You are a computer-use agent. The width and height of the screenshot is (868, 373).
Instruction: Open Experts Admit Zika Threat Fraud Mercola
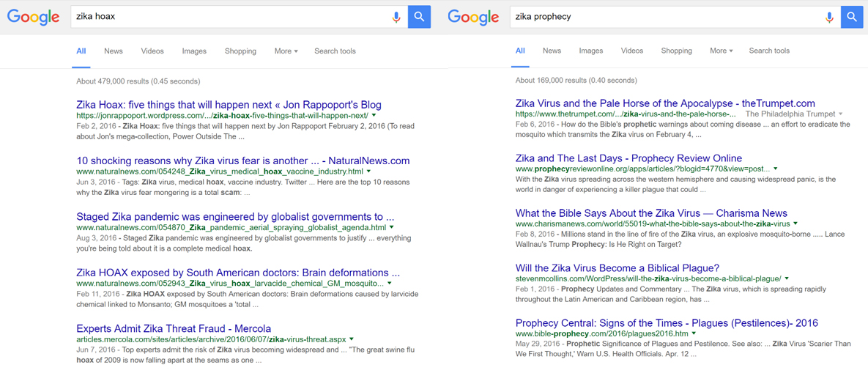tap(174, 328)
